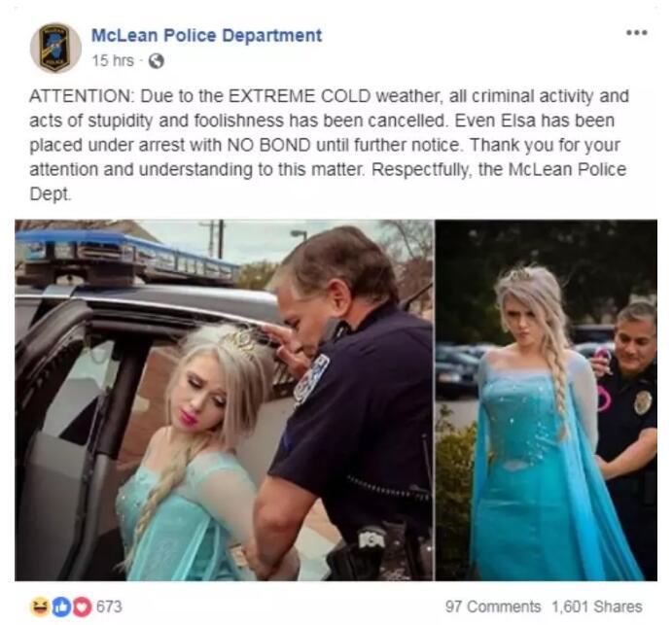
Task: Click the officer's shoulder patch in left photo
Action: pyautogui.click(x=311, y=379)
